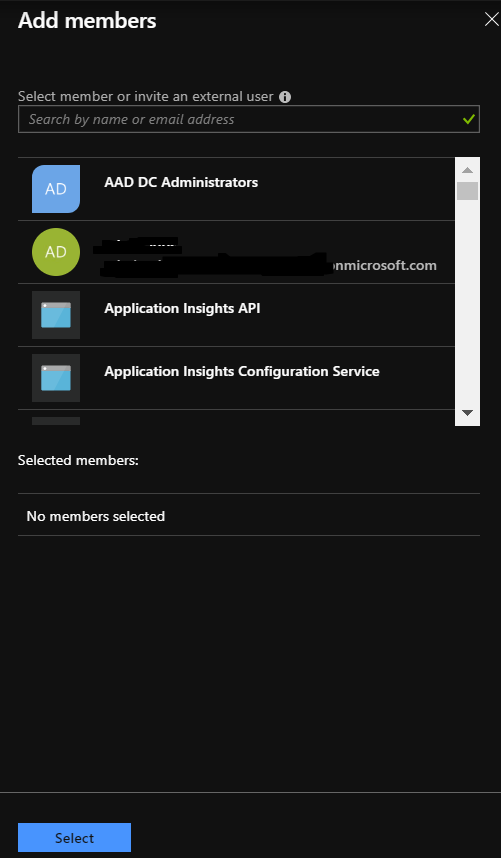Click the green AD user avatar

[x=56, y=252]
